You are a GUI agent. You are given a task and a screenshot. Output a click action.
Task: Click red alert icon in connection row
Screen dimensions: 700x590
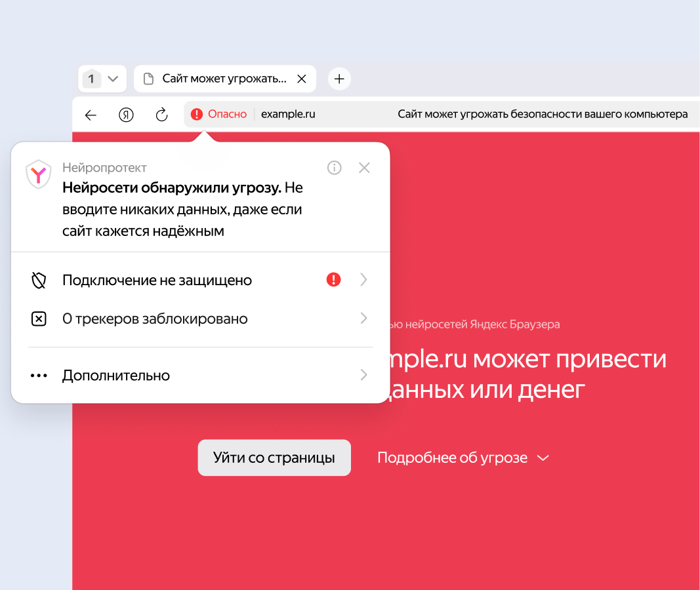point(333,280)
